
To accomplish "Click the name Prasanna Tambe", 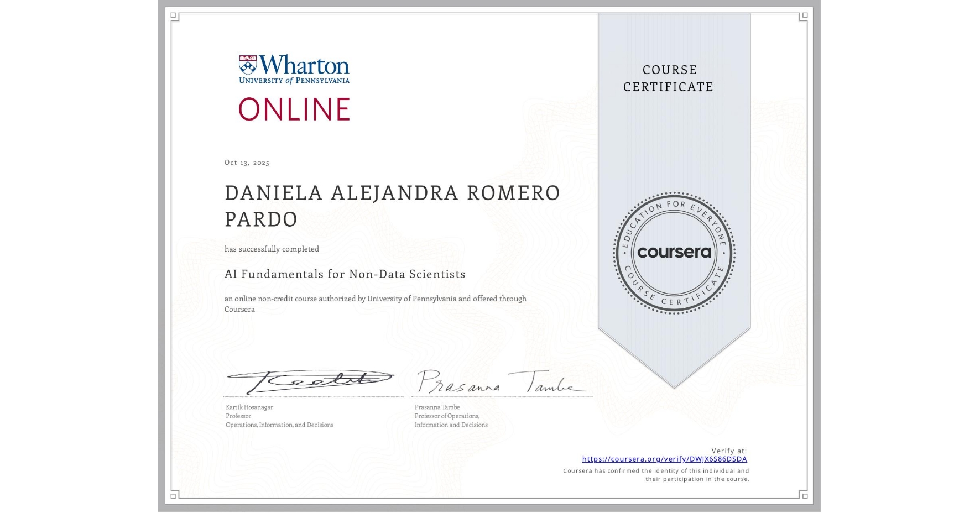I will point(437,407).
